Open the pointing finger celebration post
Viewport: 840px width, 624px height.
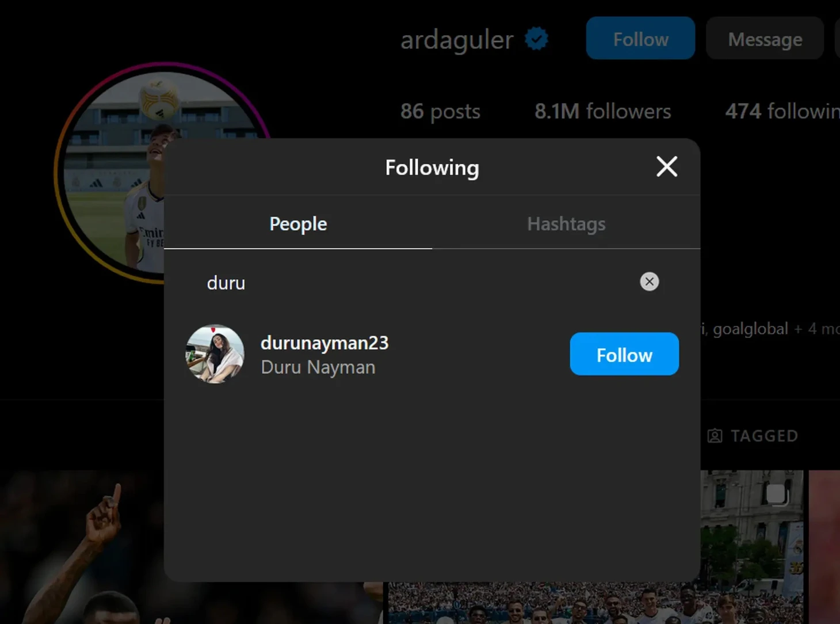[x=82, y=547]
